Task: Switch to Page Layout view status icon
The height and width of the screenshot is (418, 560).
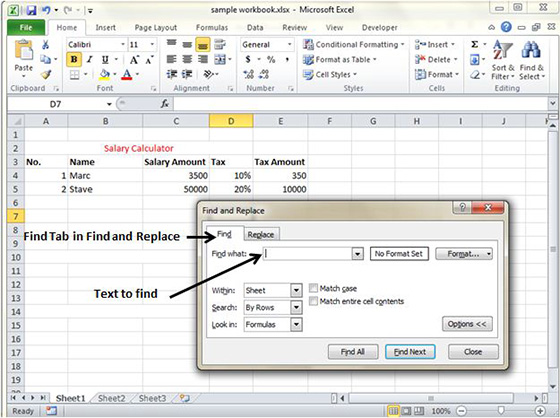Action: [406, 411]
